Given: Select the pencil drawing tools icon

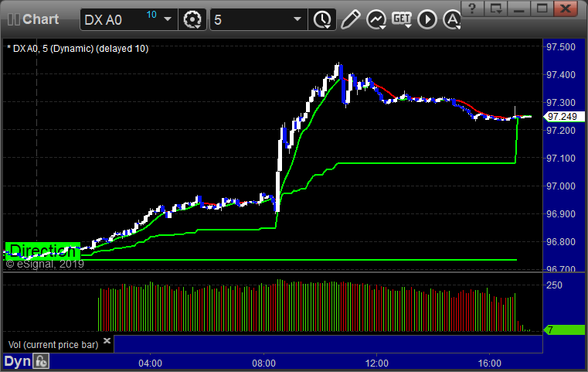Looking at the screenshot, I should pyautogui.click(x=350, y=19).
